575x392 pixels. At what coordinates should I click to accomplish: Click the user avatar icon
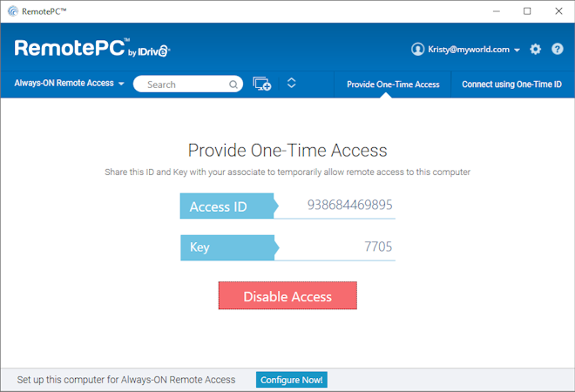[x=417, y=49]
